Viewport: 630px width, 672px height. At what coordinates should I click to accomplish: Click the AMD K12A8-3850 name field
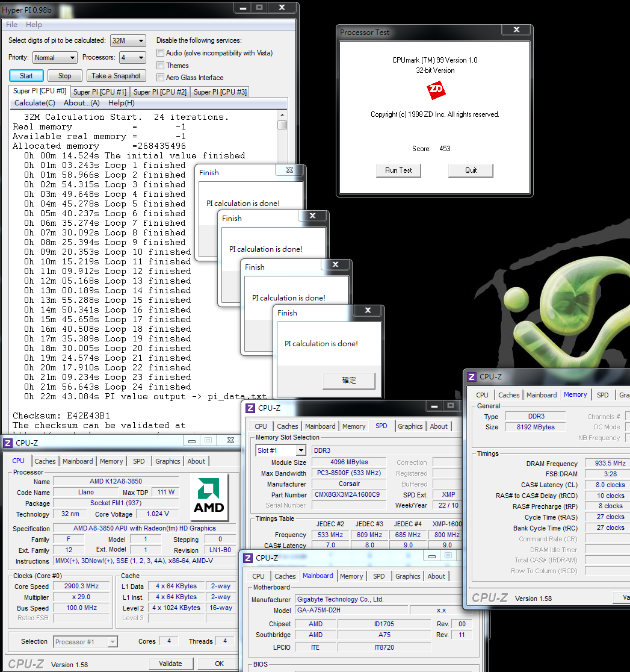tap(116, 481)
